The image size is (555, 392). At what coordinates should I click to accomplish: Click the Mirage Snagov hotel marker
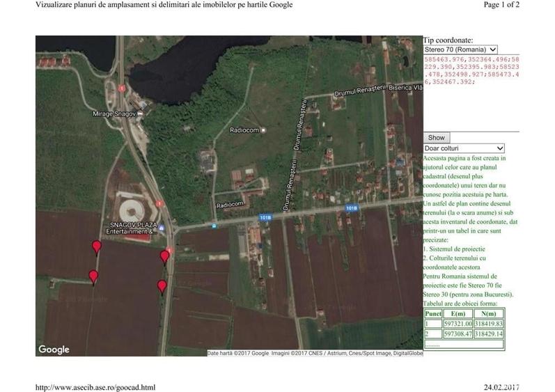pyautogui.click(x=140, y=114)
